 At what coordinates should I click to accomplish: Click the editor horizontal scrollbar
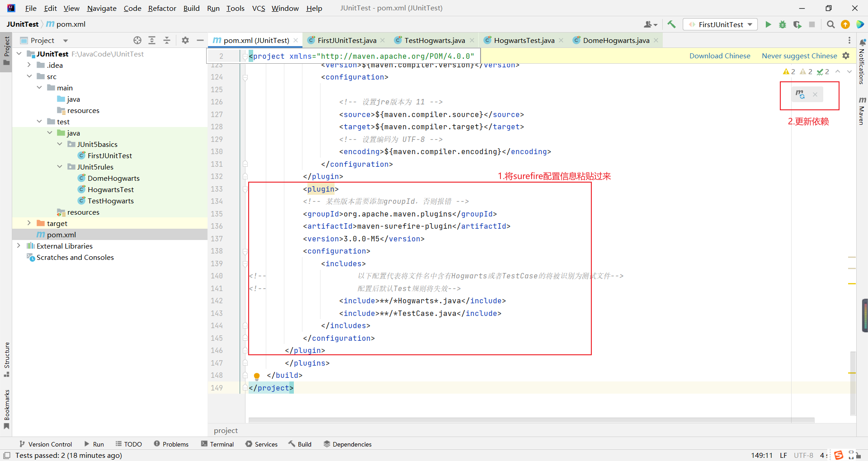(x=531, y=420)
